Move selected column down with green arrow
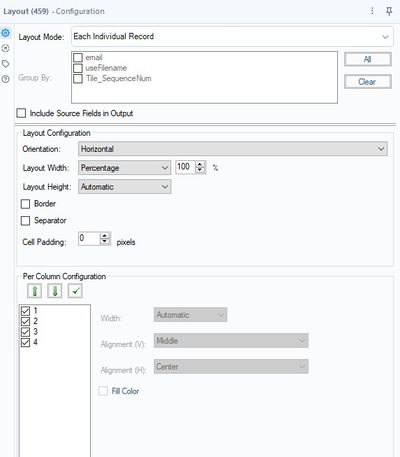Image resolution: width=400 pixels, height=457 pixels. 55,291
